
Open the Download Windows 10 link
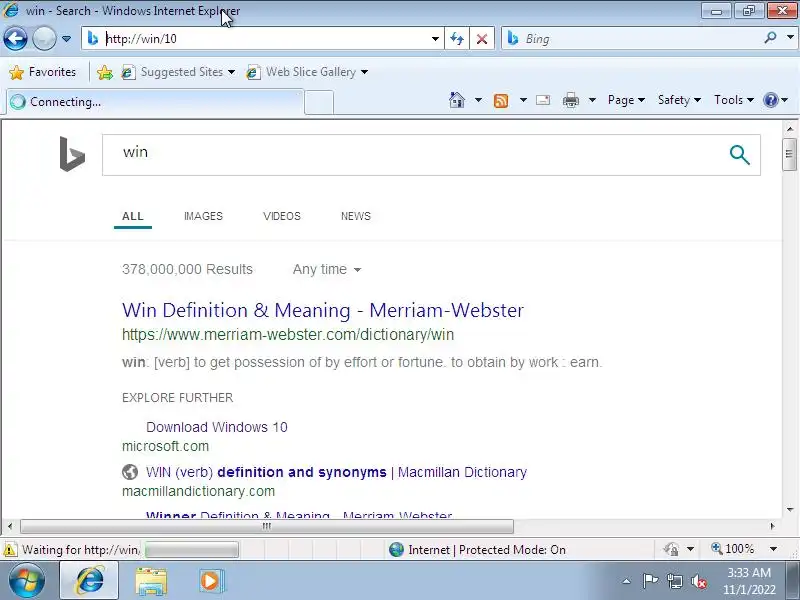pyautogui.click(x=217, y=427)
